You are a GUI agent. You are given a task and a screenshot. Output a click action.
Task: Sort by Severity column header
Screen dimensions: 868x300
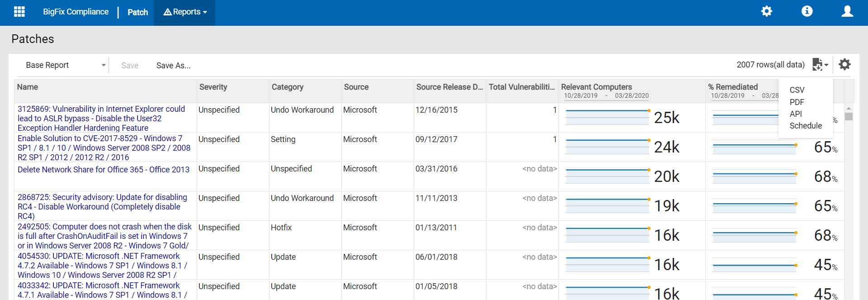(213, 87)
